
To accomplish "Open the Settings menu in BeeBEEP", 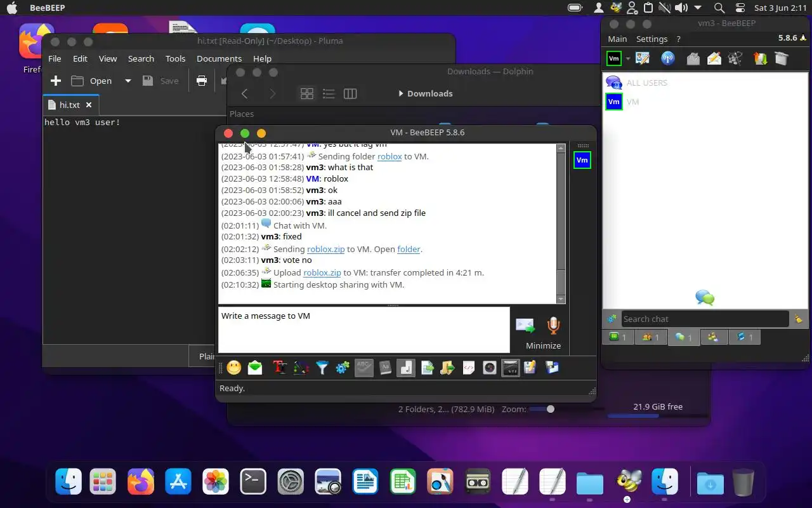I will pos(652,39).
